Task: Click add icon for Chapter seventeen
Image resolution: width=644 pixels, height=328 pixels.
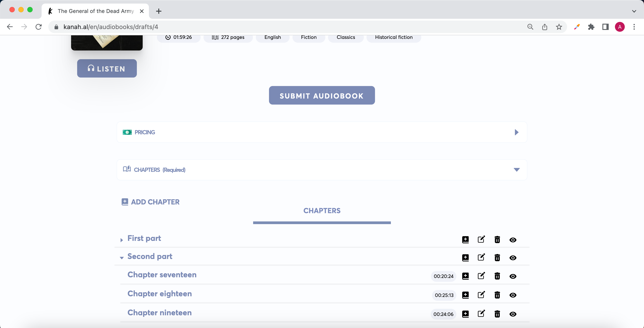Action: tap(465, 276)
